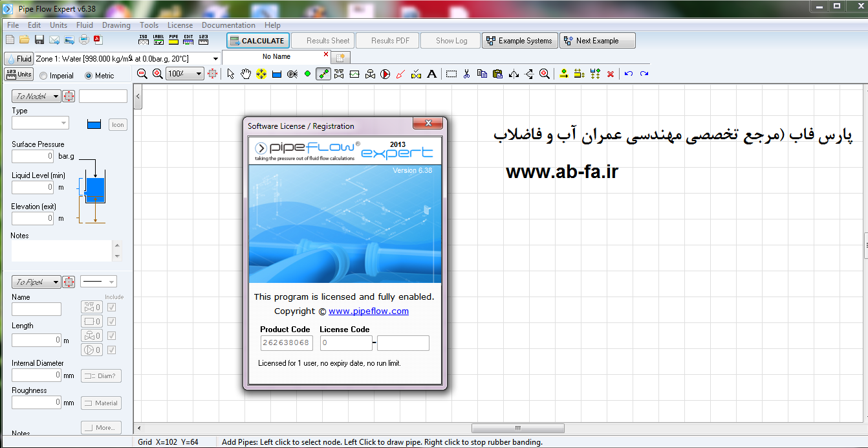Click the Next Example button
This screenshot has width=868, height=448.
coord(597,40)
